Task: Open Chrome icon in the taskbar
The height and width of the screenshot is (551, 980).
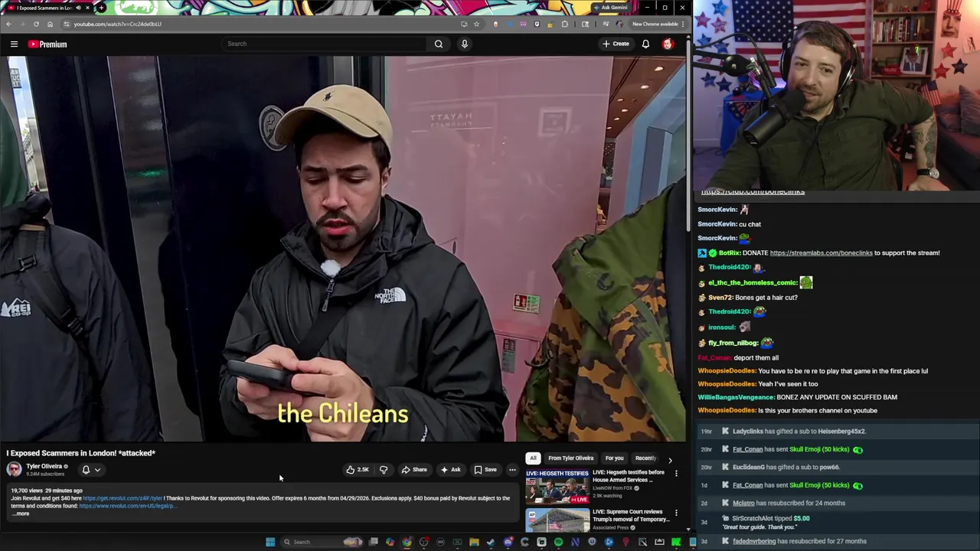Action: pos(407,542)
